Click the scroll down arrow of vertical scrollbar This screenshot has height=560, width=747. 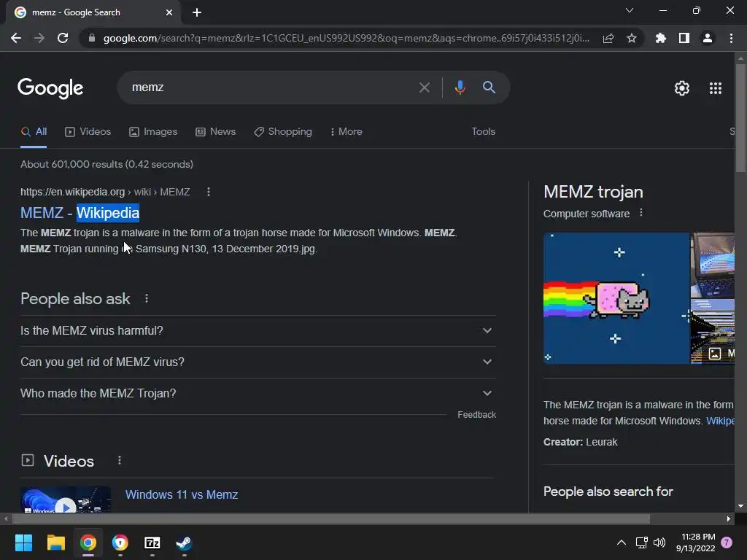coord(740,506)
